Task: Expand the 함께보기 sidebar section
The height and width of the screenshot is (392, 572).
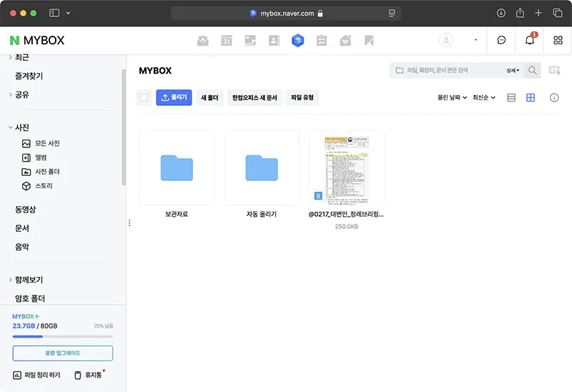Action: tap(10, 280)
